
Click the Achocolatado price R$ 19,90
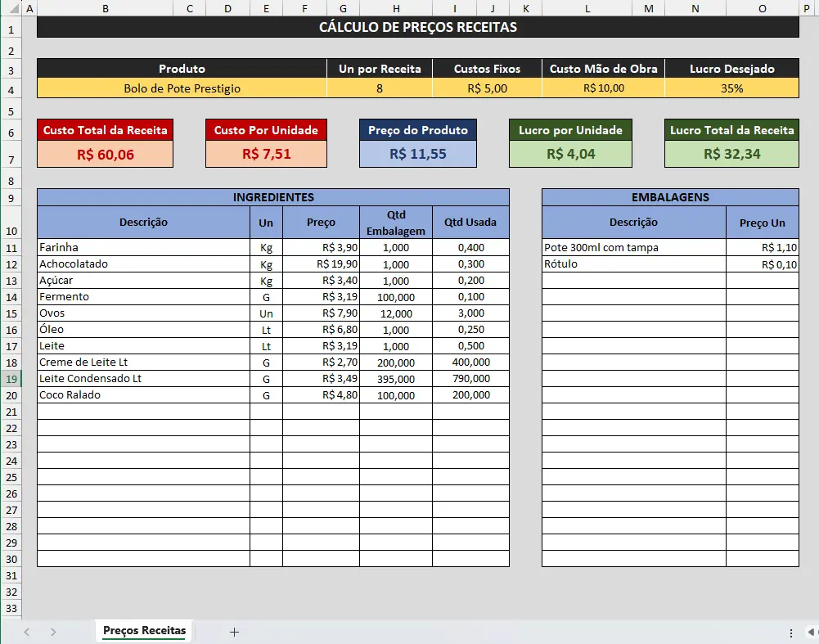(322, 263)
